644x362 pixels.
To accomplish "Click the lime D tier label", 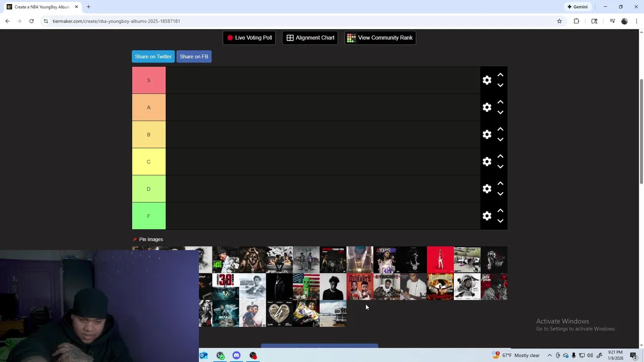I will click(x=148, y=189).
